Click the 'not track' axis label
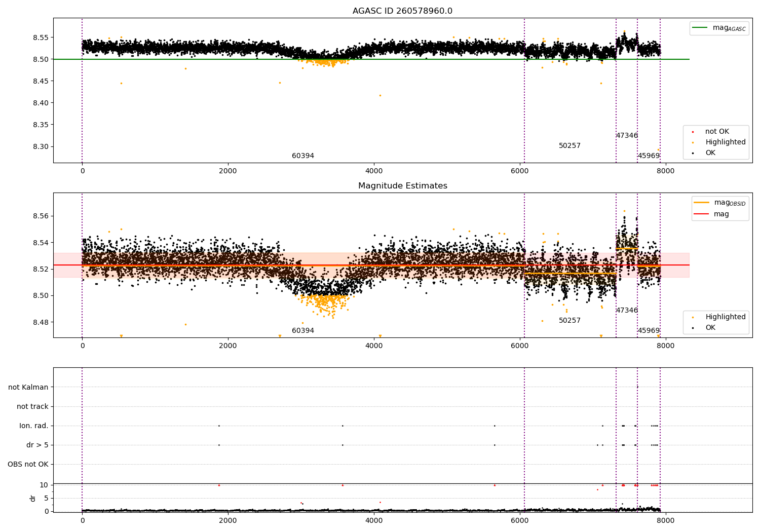Viewport: 760px width, 532px height. 32,407
